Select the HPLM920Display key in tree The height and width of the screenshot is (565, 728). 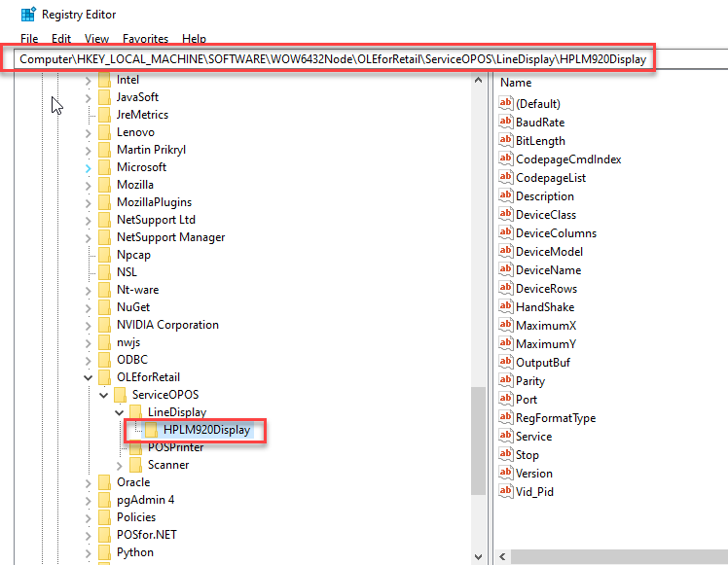[x=206, y=430]
